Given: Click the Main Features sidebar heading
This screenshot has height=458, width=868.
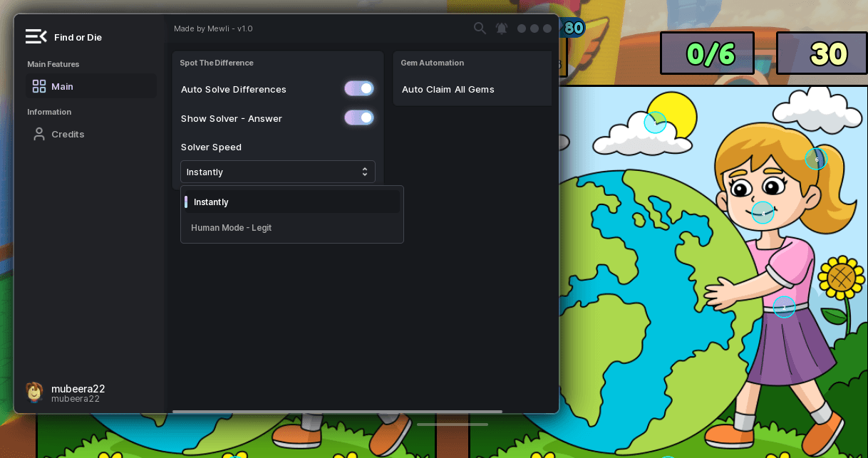Looking at the screenshot, I should click(53, 64).
